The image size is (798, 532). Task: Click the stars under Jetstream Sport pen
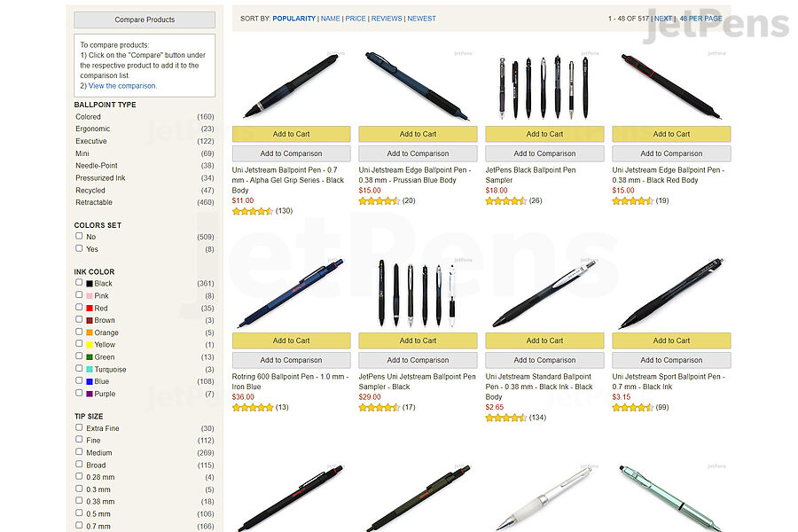[x=632, y=407]
